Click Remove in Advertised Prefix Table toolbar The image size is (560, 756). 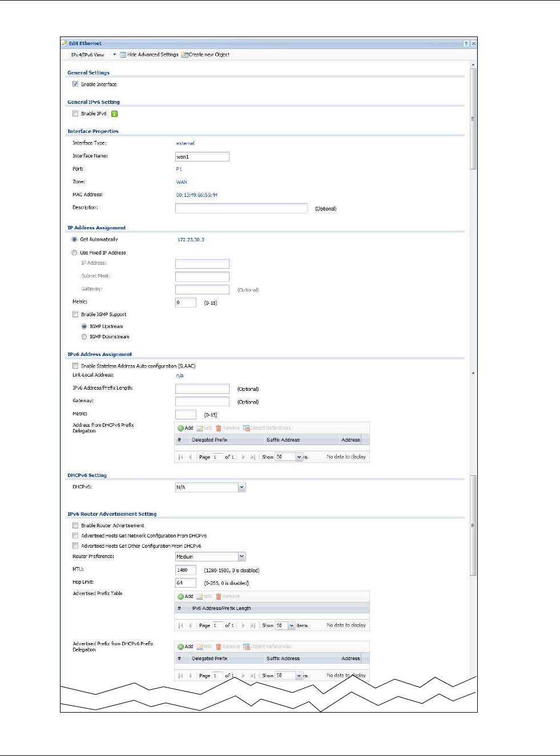tap(228, 596)
